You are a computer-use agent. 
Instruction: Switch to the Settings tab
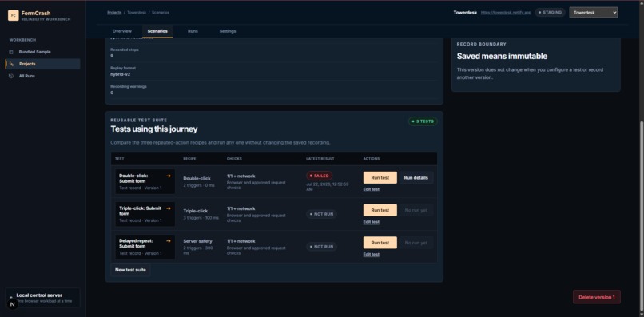point(228,31)
